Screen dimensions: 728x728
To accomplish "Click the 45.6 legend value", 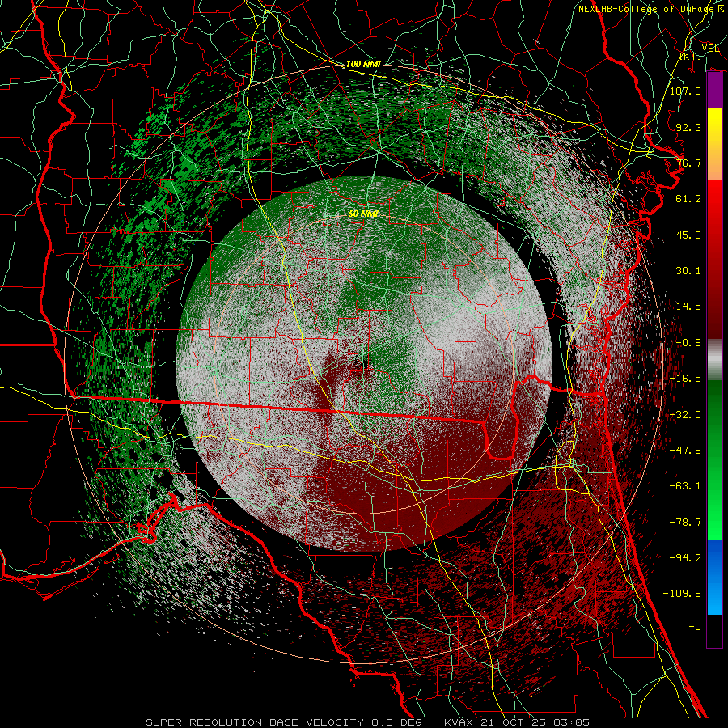I will coord(688,235).
